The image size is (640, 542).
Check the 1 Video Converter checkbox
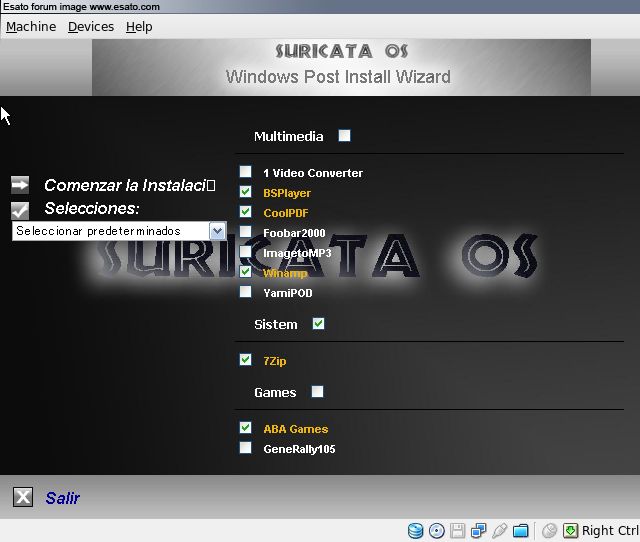coord(245,171)
